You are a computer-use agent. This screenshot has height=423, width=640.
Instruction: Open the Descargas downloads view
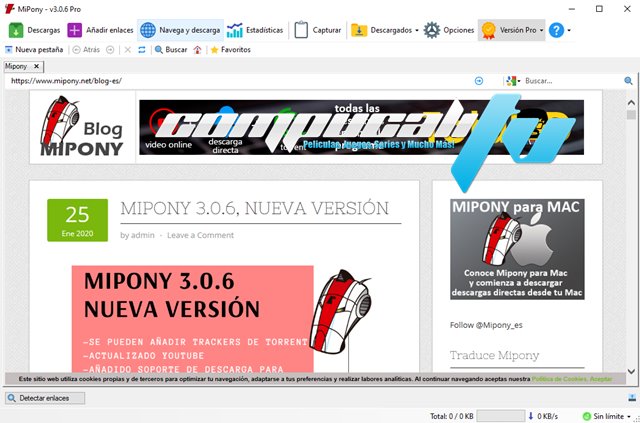click(x=34, y=30)
